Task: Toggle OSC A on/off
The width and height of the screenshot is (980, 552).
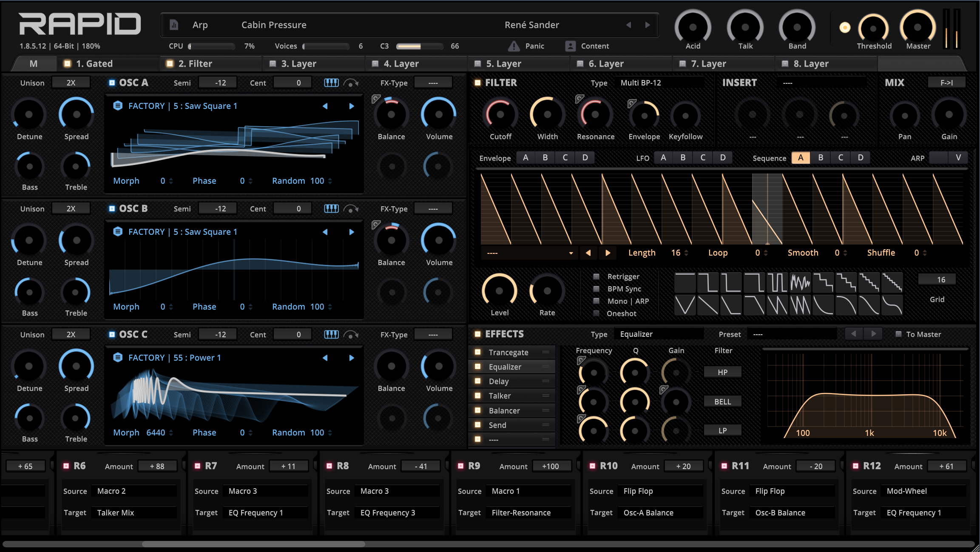Action: tap(112, 83)
